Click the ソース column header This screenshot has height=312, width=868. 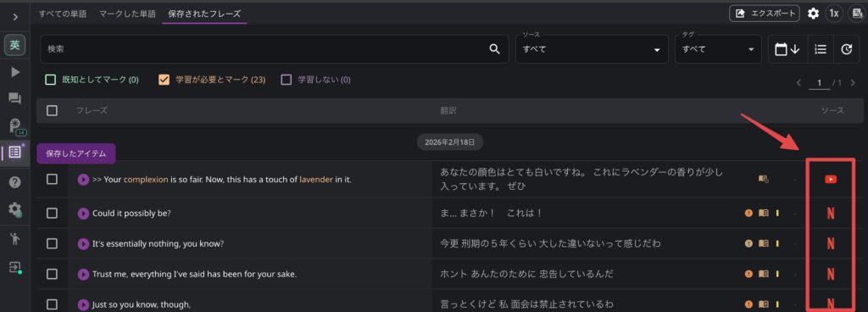point(832,110)
